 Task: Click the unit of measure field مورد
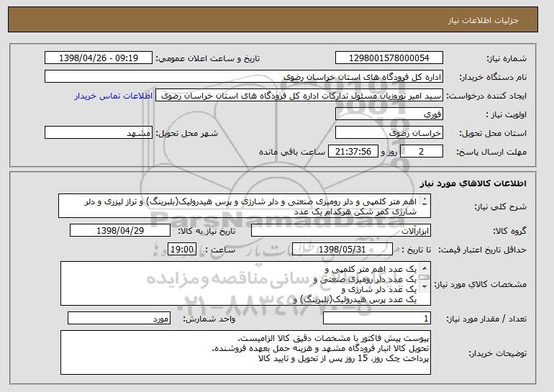(x=119, y=319)
